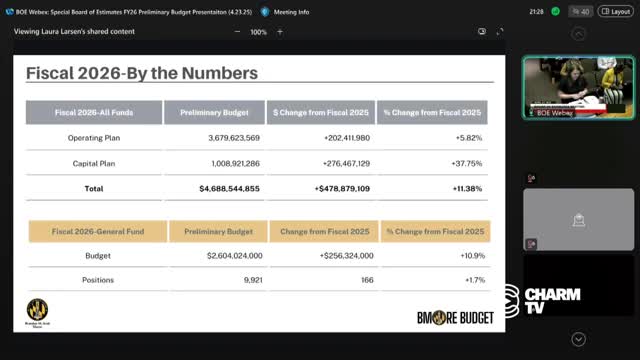This screenshot has width=640, height=360.
Task: Click the value 1,008,921,286
Action: [x=236, y=163]
